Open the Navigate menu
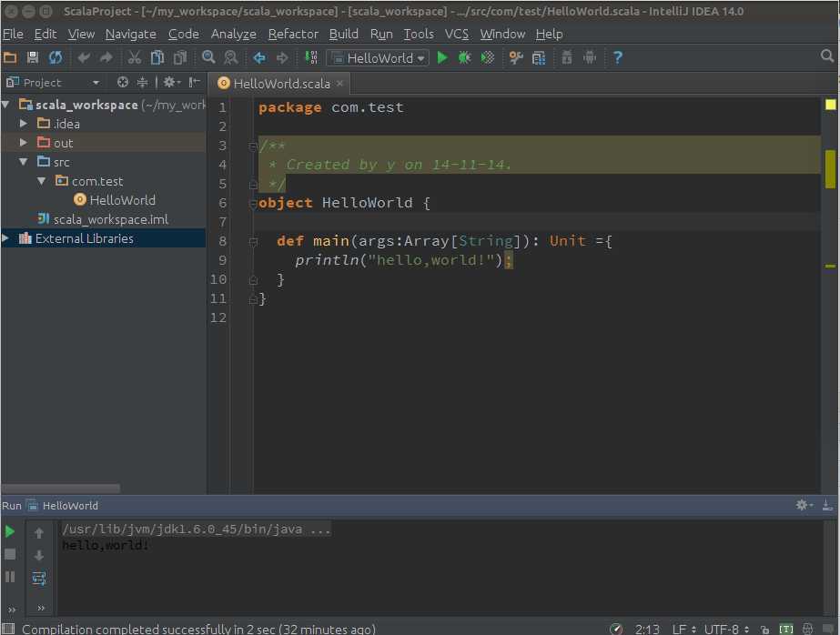Screen dimensions: 840x635 pos(131,34)
